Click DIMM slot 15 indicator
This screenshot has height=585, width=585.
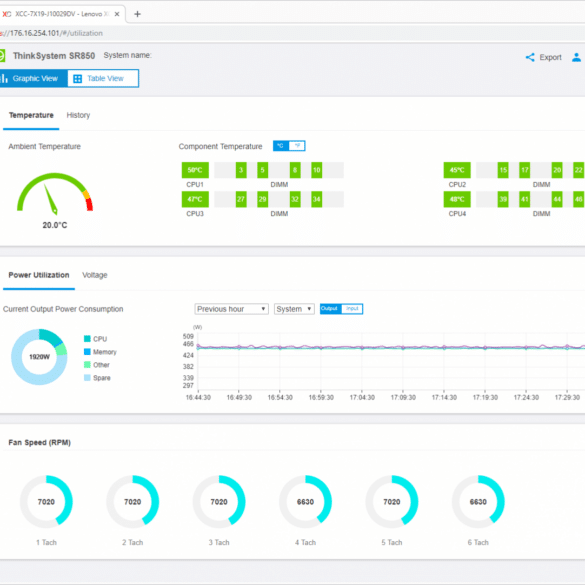[x=503, y=170]
